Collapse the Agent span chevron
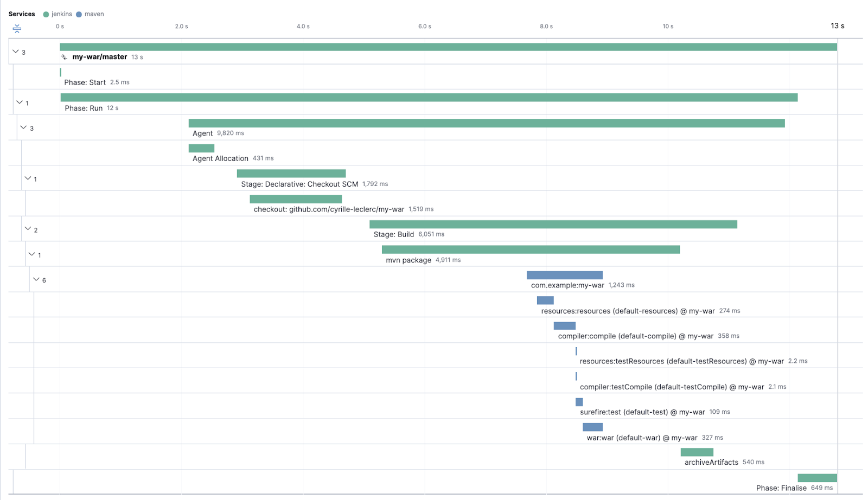The height and width of the screenshot is (500, 868). point(23,127)
